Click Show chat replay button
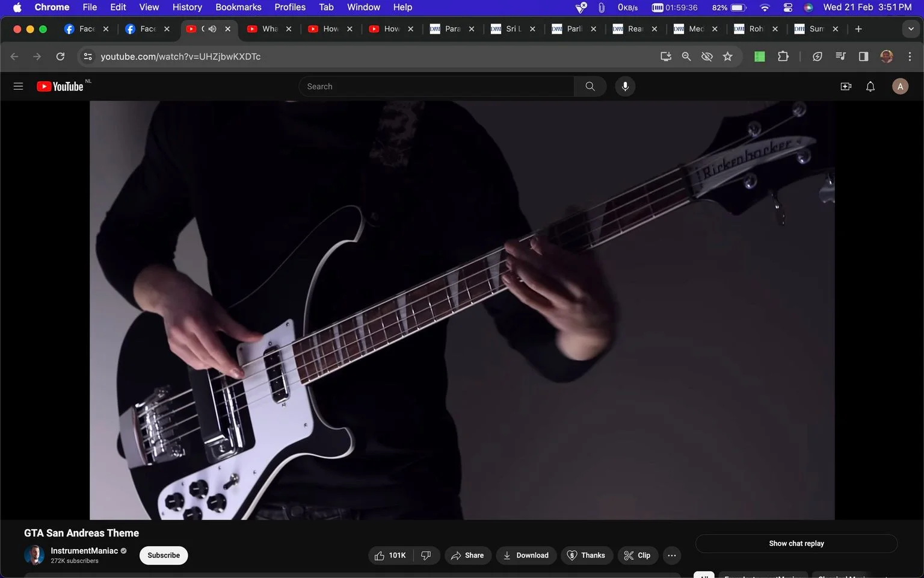The width and height of the screenshot is (924, 578). tap(796, 543)
